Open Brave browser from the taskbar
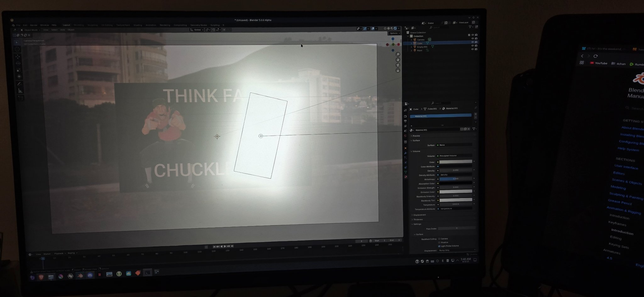The image size is (644, 297). [41, 277]
